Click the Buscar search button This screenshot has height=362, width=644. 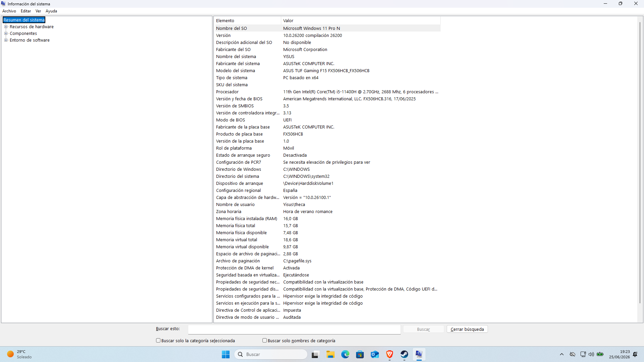[424, 329]
